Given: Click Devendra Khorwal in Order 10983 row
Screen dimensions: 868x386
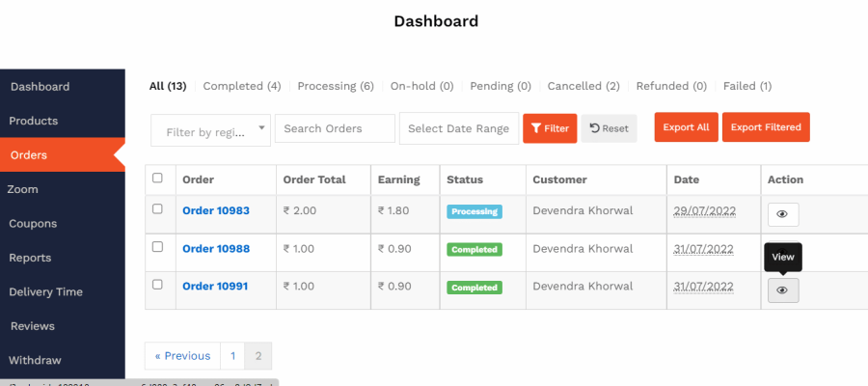Looking at the screenshot, I should [583, 210].
